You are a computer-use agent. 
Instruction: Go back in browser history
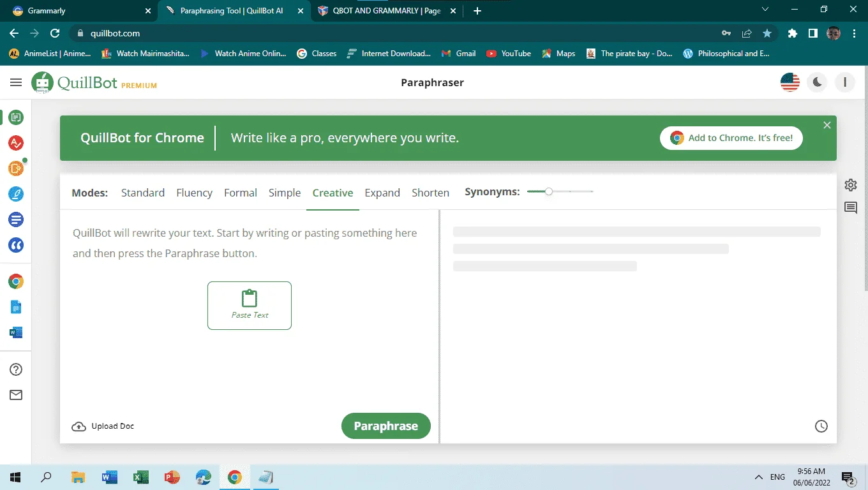(x=14, y=33)
